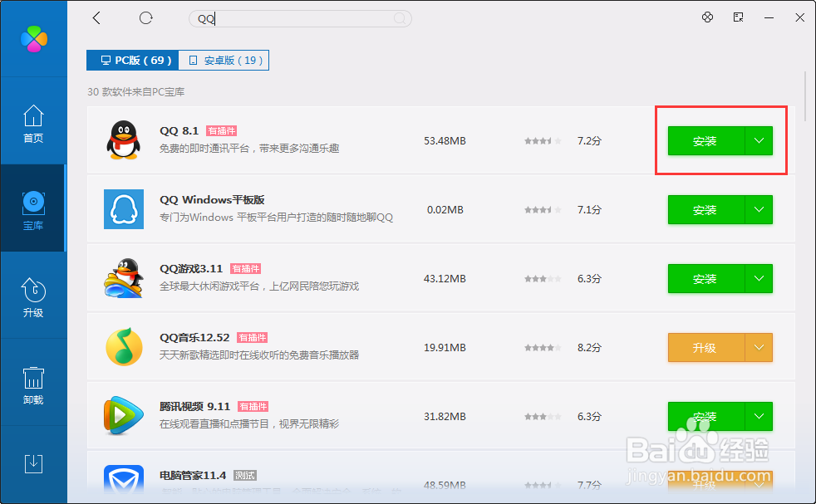Click the QQ音乐 music note icon
Image resolution: width=816 pixels, height=504 pixels.
pos(123,347)
